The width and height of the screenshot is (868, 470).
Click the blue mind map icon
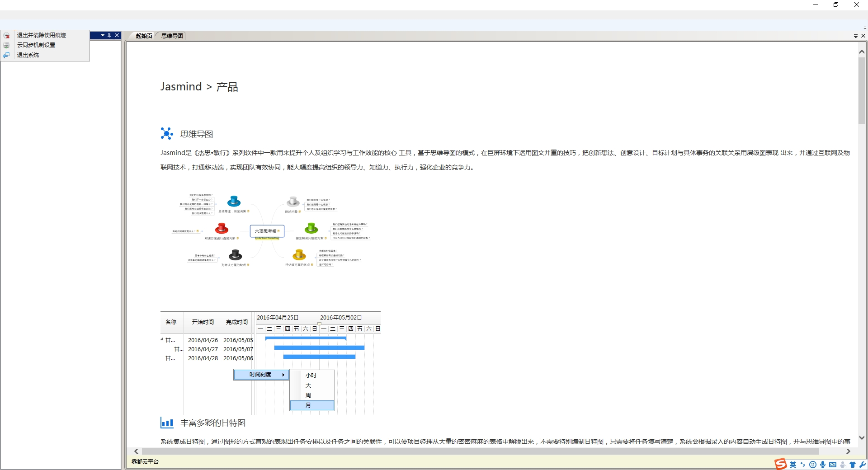167,133
